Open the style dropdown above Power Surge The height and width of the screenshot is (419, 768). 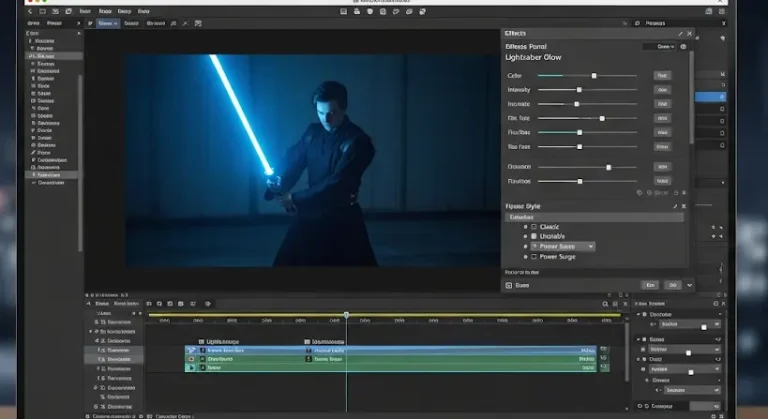[563, 246]
